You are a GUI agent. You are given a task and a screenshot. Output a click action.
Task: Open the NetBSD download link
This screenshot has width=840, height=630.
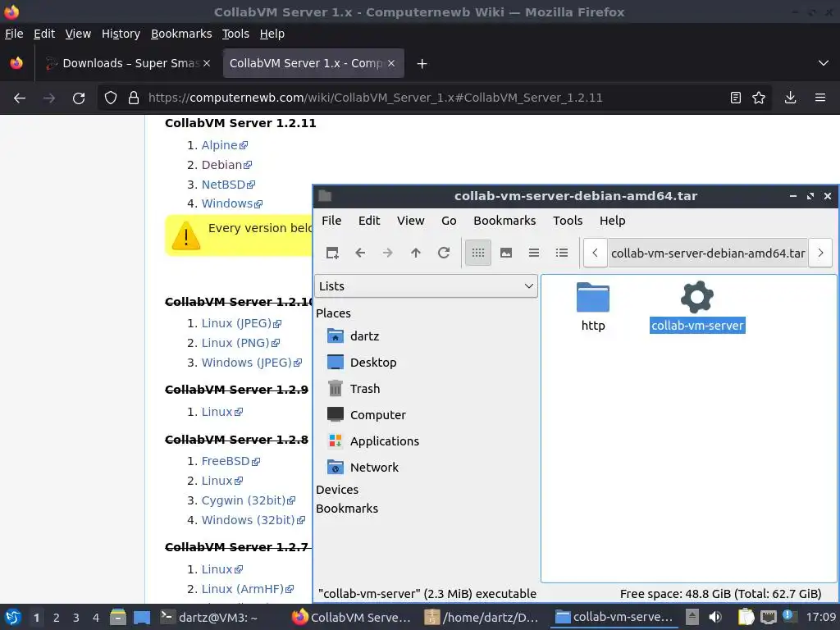coord(228,185)
